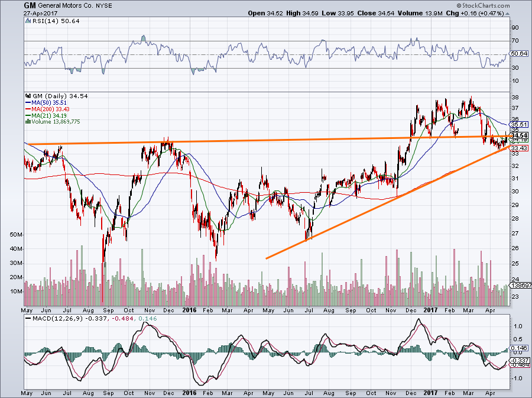Viewport: 532px width, 398px height.
Task: Click the 23 label on price axis
Action: coord(515,296)
